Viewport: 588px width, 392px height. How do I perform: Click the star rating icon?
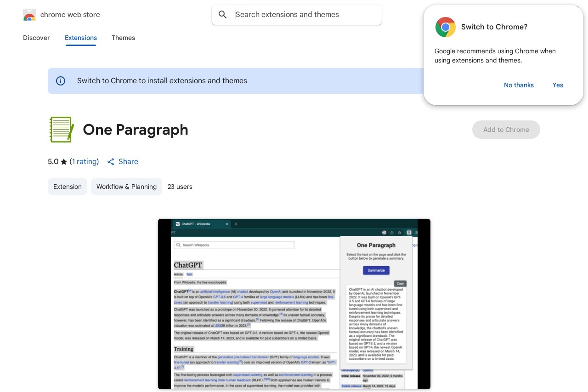(64, 162)
